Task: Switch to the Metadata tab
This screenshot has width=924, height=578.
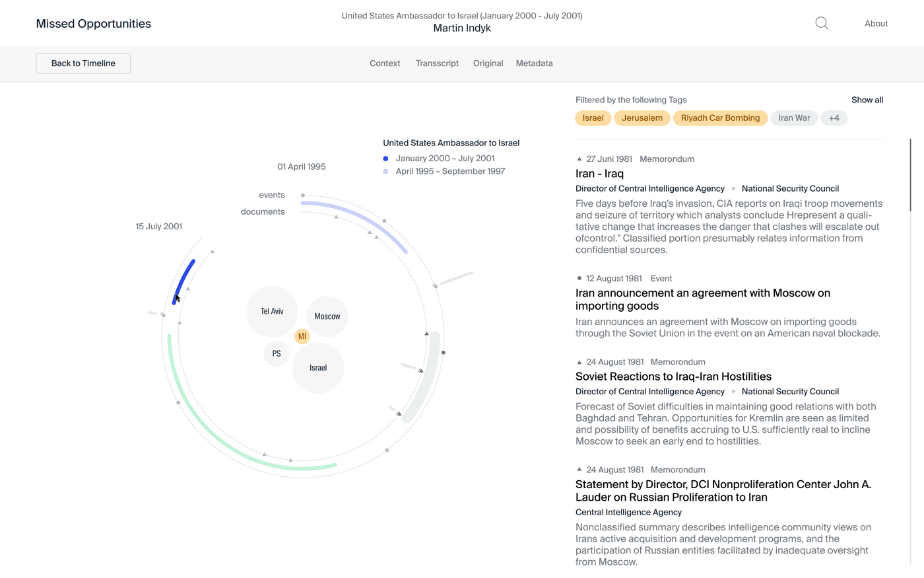Action: (535, 63)
